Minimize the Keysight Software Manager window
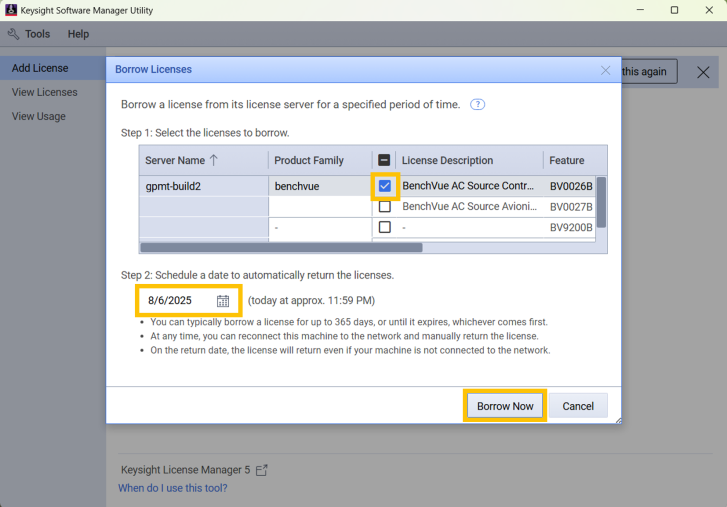Screen dimensions: 727x507 click(x=640, y=10)
